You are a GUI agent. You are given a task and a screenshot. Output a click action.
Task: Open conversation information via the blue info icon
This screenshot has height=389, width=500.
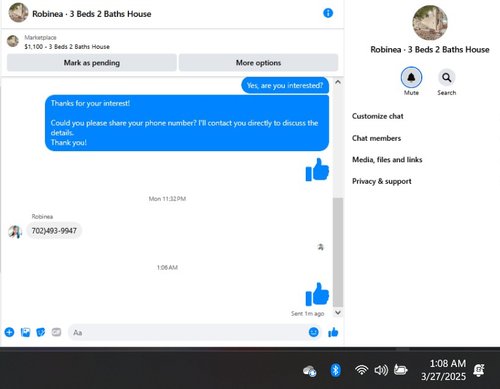[x=328, y=13]
